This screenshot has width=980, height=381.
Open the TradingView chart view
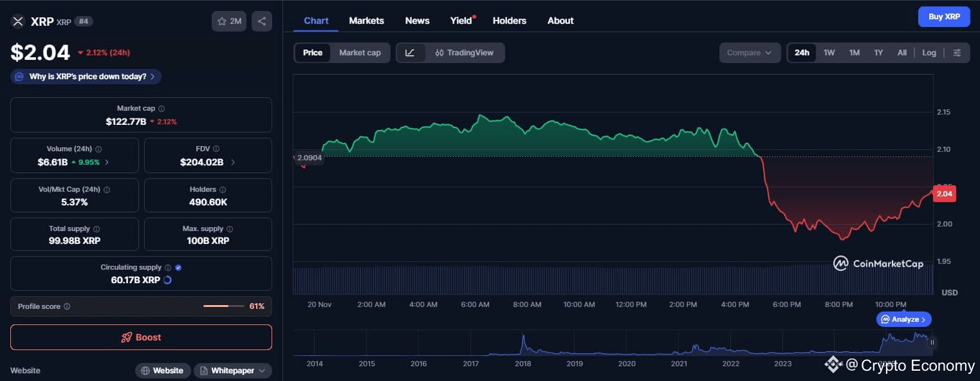click(x=464, y=53)
